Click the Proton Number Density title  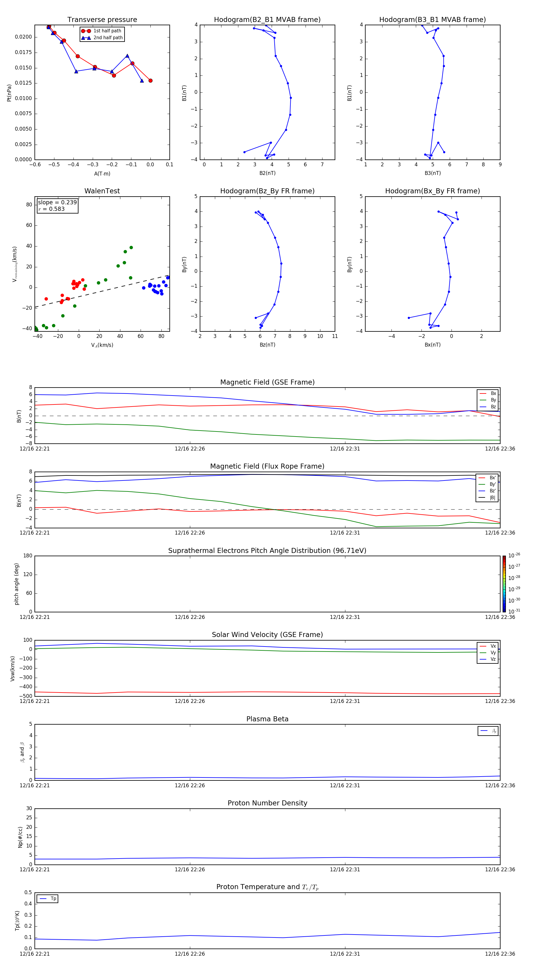267,803
